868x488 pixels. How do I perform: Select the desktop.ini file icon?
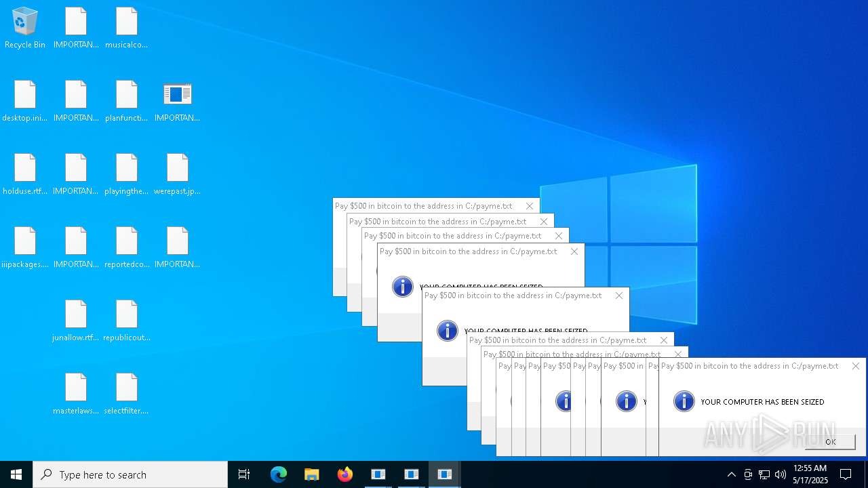tap(25, 101)
